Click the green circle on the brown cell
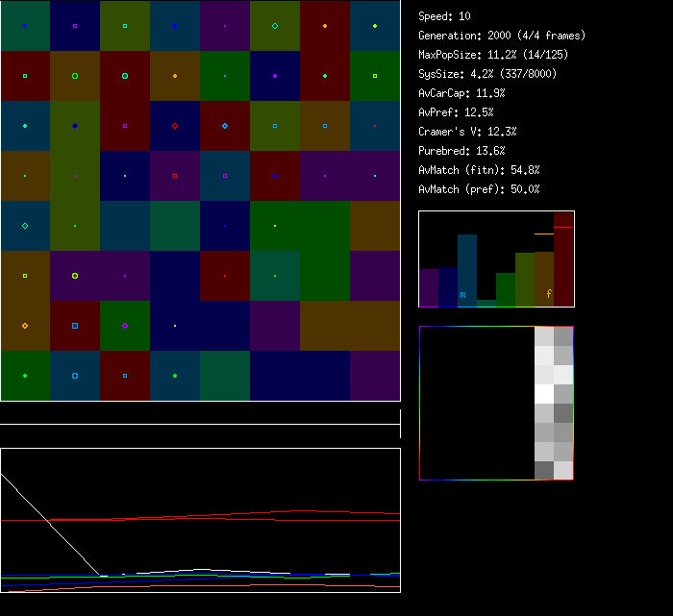The height and width of the screenshot is (616, 673). [x=75, y=76]
